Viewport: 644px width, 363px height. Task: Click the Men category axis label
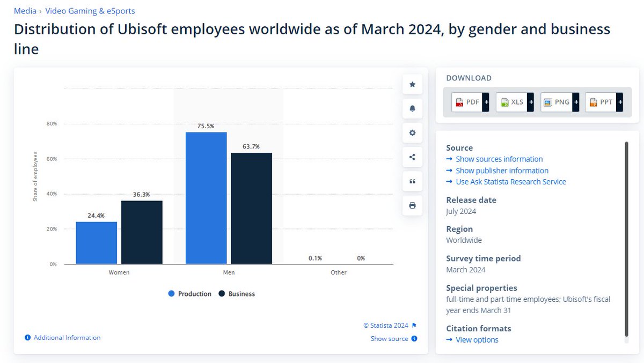coord(229,272)
